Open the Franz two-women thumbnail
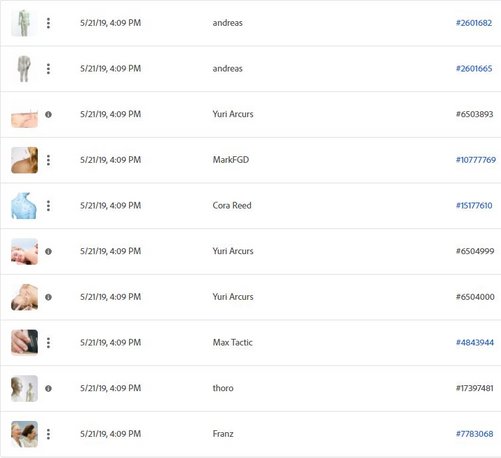The image size is (501, 458). pyautogui.click(x=24, y=434)
